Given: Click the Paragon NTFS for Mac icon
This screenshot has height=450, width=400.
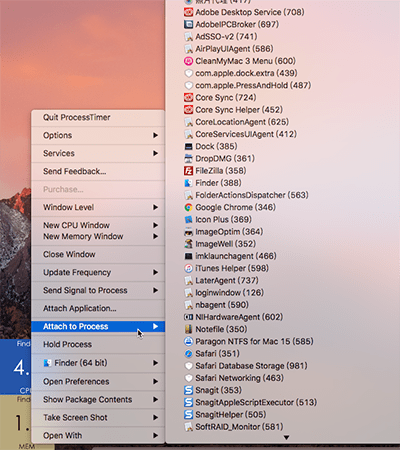Looking at the screenshot, I should tap(188, 342).
